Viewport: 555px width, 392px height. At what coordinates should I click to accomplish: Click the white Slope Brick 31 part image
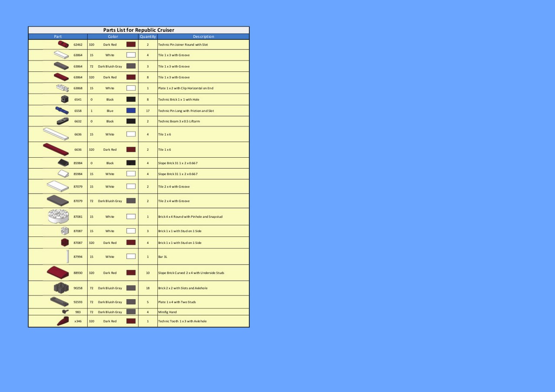point(63,174)
